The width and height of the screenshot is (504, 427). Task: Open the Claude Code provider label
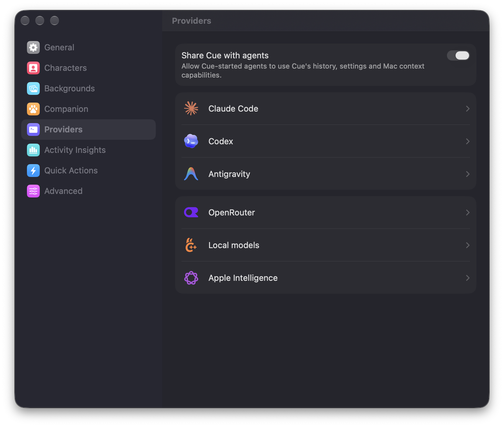tap(233, 109)
